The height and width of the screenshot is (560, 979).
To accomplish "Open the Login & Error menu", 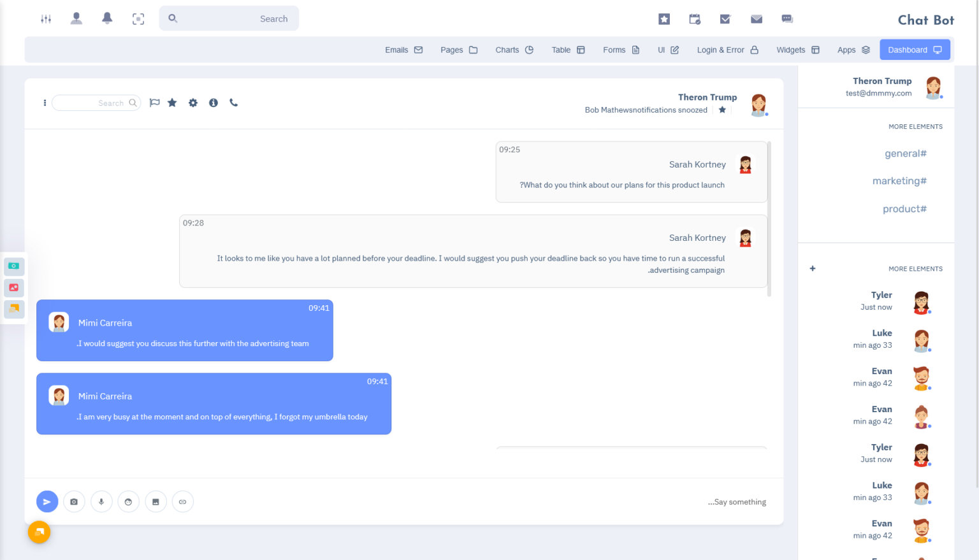I will click(727, 50).
